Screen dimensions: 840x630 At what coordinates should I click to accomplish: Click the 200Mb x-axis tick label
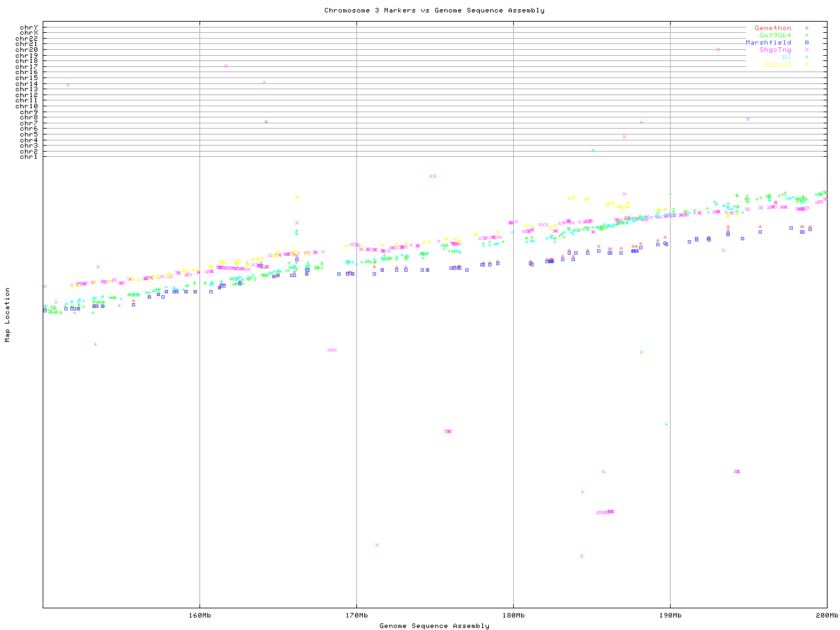827,616
